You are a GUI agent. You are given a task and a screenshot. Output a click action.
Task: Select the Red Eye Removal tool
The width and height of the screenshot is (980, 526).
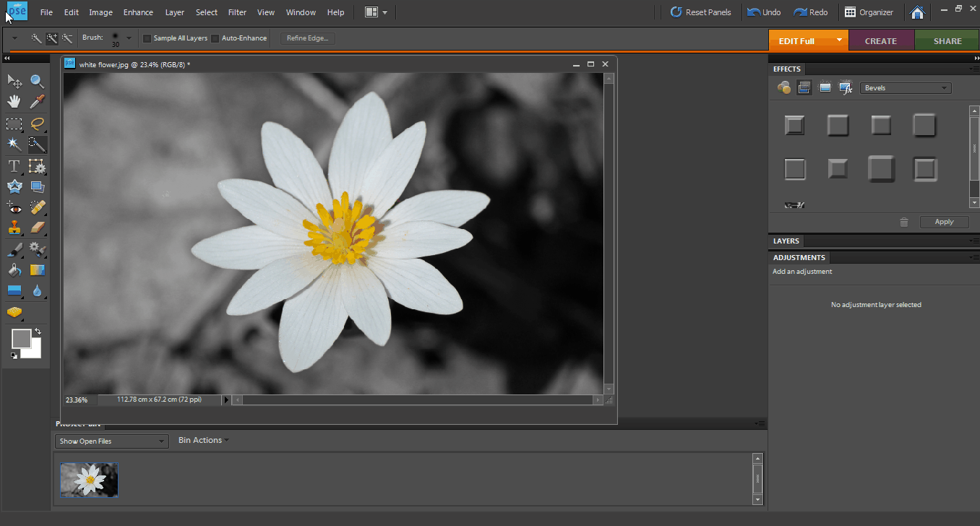coord(14,207)
